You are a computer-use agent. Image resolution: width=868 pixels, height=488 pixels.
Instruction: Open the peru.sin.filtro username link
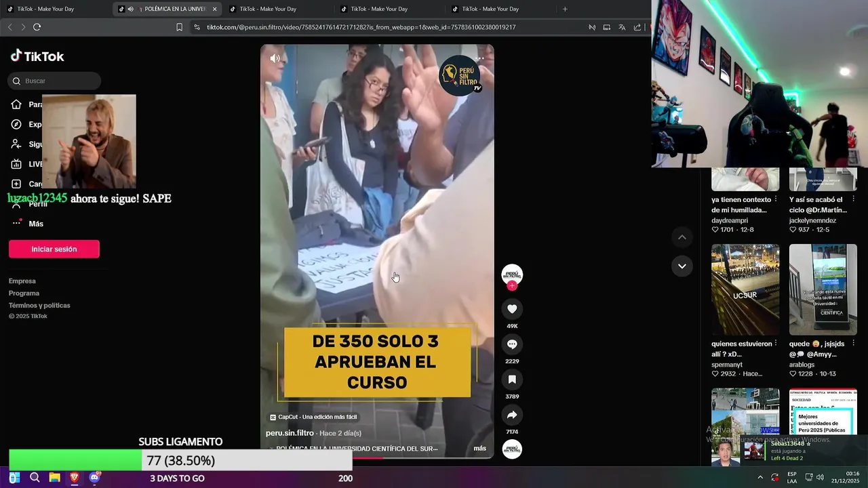point(290,433)
